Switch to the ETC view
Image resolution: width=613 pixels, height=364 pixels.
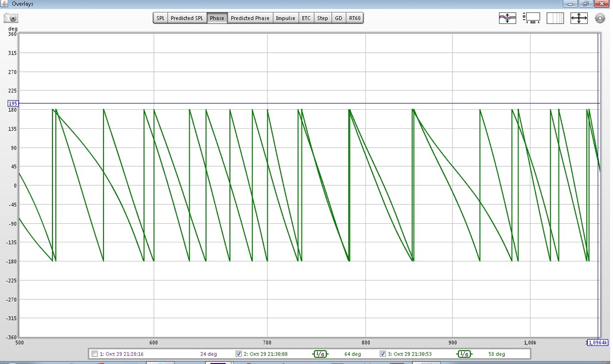click(306, 18)
